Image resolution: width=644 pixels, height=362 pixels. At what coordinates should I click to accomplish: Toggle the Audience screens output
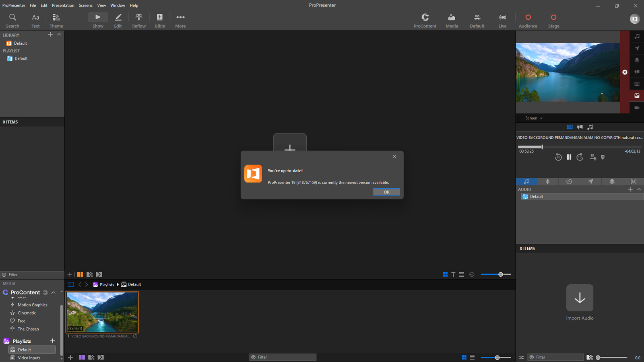[x=528, y=21]
